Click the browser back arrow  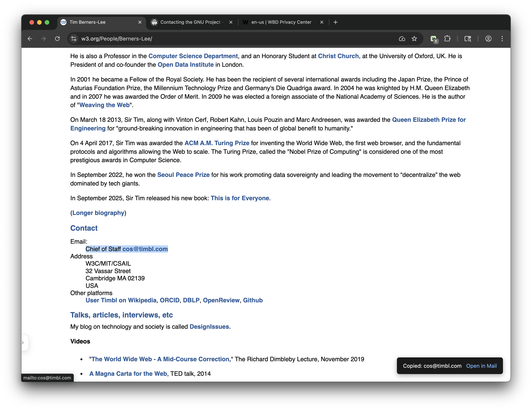30,39
